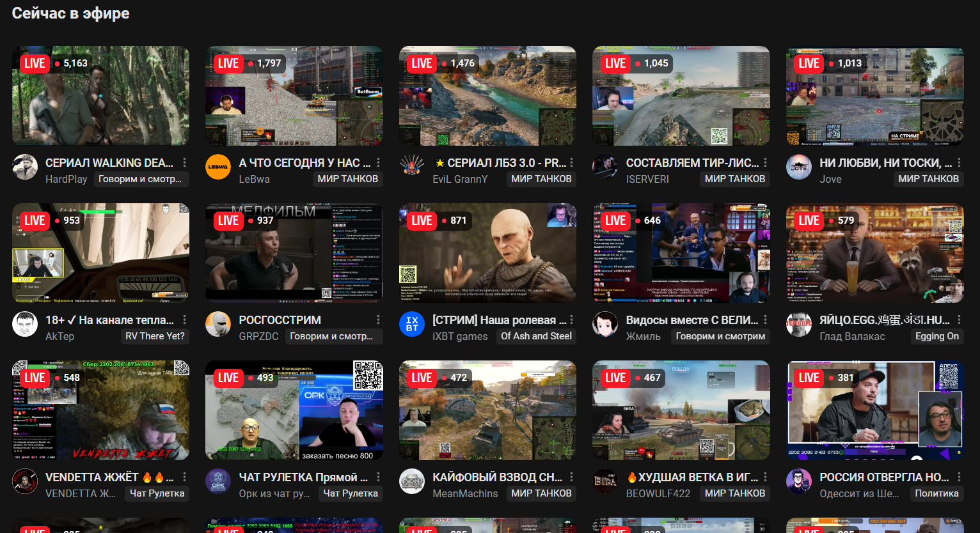The height and width of the screenshot is (533, 980).
Task: Click the Чат Рулетка tag beside VENDETTA Ж...
Action: tap(157, 493)
